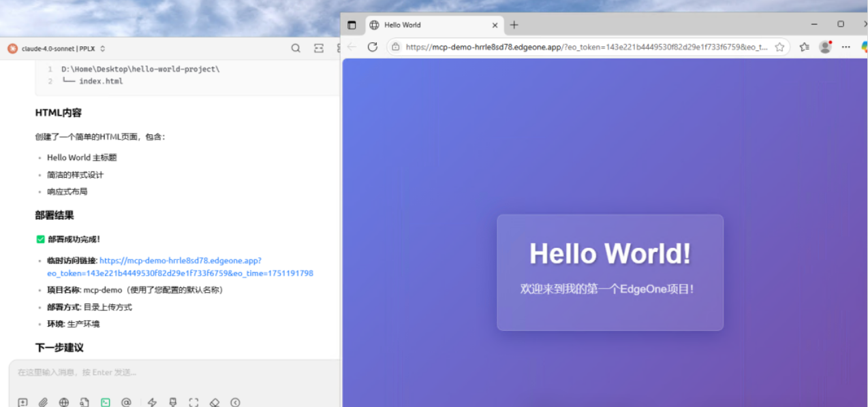Refresh the Hello World page
The width and height of the screenshot is (868, 407).
pos(372,47)
